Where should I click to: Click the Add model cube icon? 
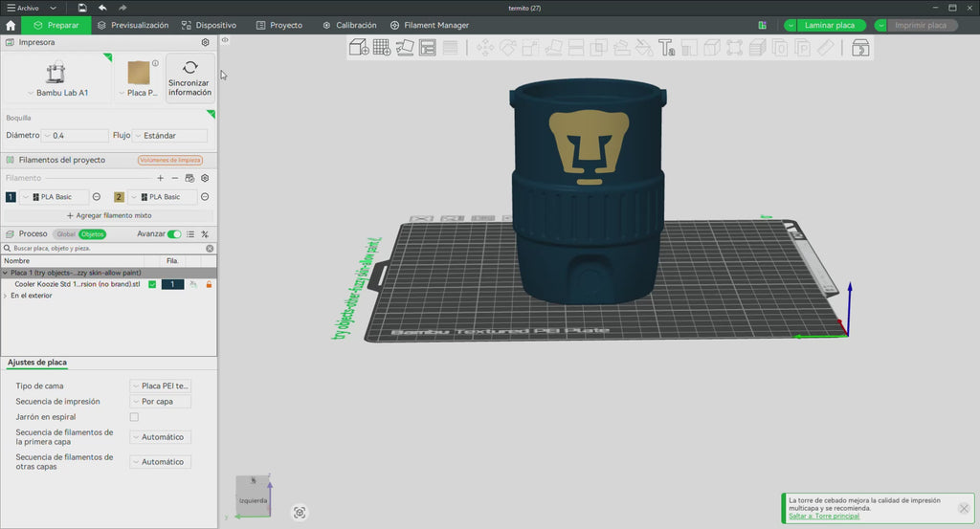pos(359,48)
